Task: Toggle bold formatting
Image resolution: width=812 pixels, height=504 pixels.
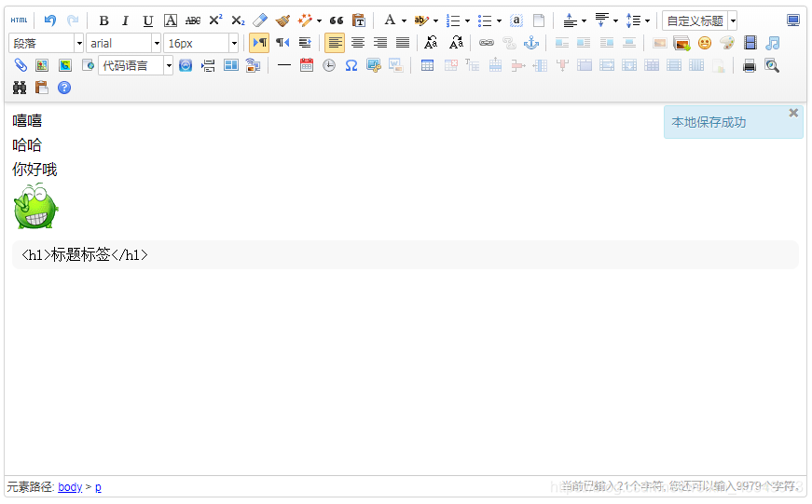Action: [103, 20]
